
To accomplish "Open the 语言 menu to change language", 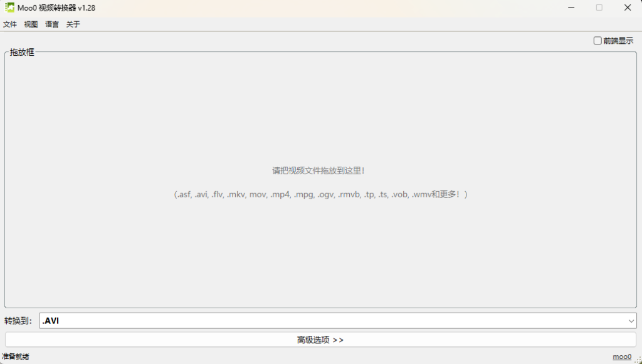I will [x=51, y=24].
